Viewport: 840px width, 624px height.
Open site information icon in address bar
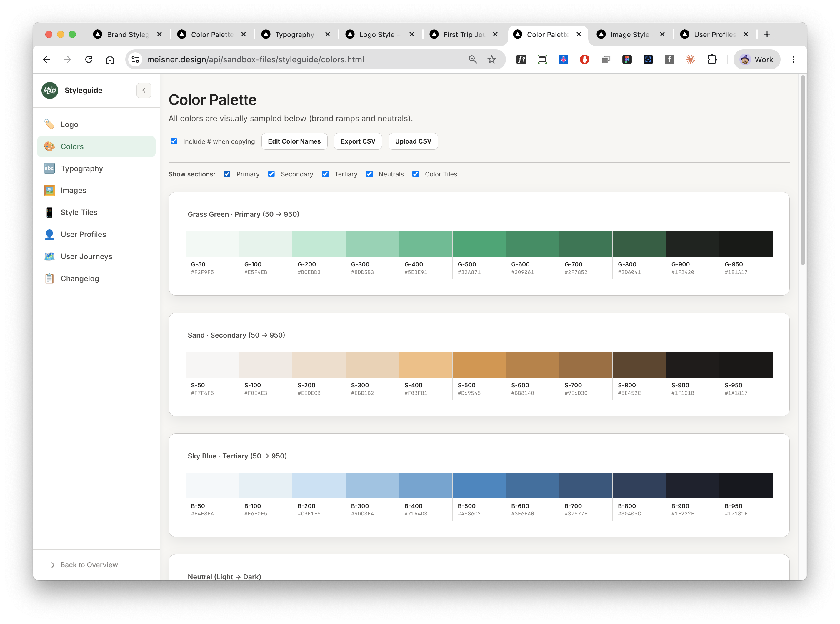tap(135, 59)
